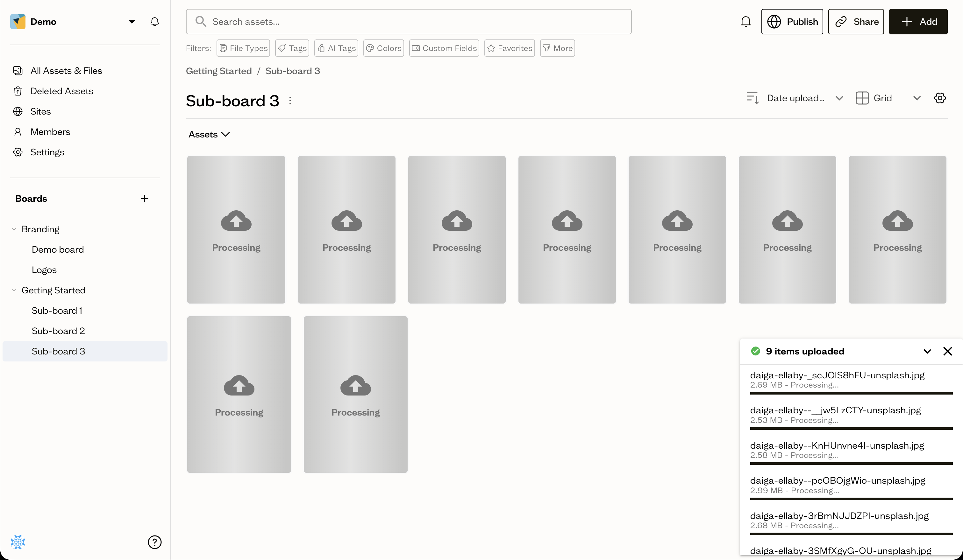963x560 pixels.
Task: Open the File Types filter
Action: point(243,48)
